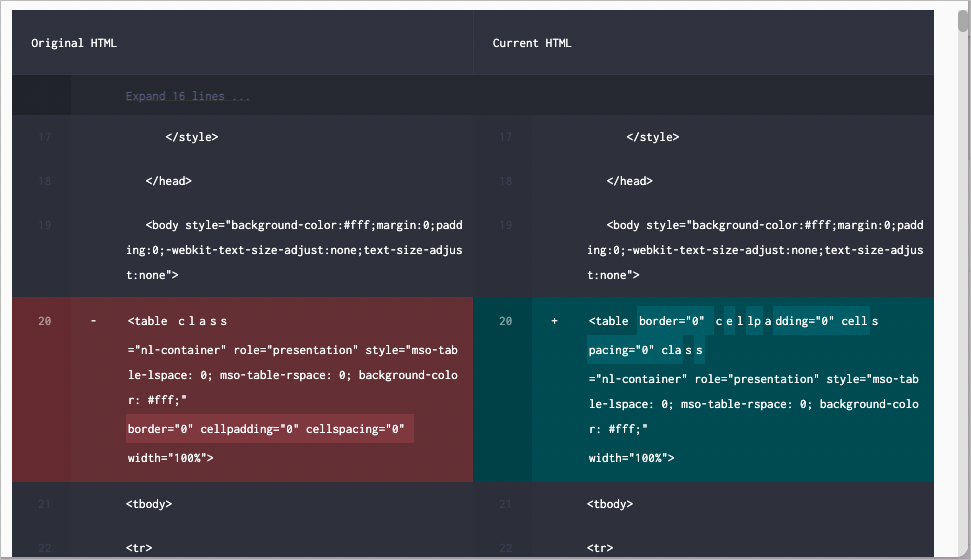Click line number 20 in Current HTML
Viewport: 971px width, 560px height.
(505, 321)
